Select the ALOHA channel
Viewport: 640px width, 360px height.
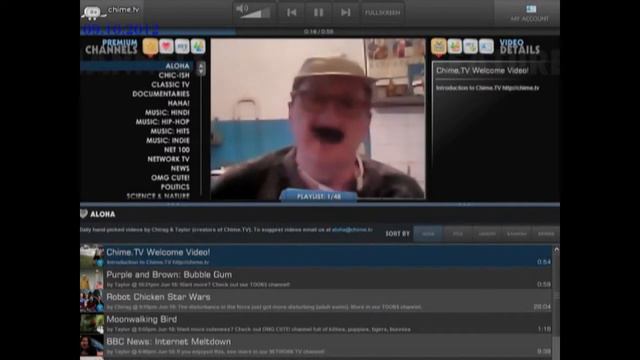click(x=177, y=66)
